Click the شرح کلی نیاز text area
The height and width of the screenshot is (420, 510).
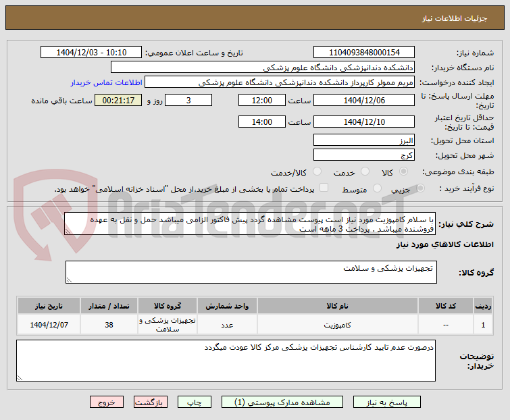click(x=250, y=224)
